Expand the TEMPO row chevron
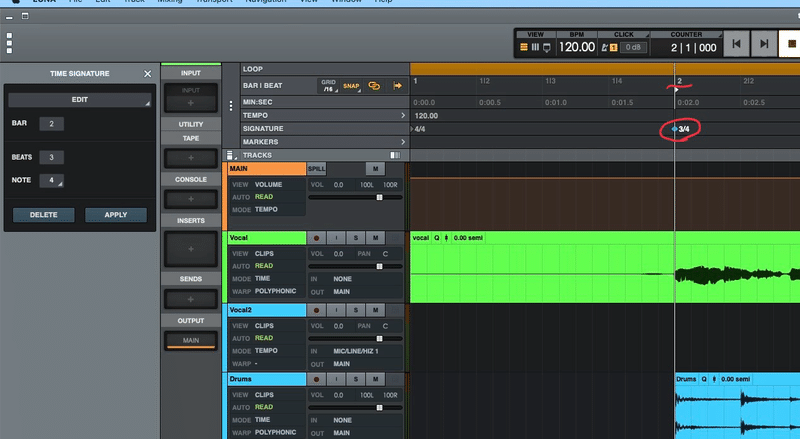Viewport: 800px width, 439px height. coord(403,115)
